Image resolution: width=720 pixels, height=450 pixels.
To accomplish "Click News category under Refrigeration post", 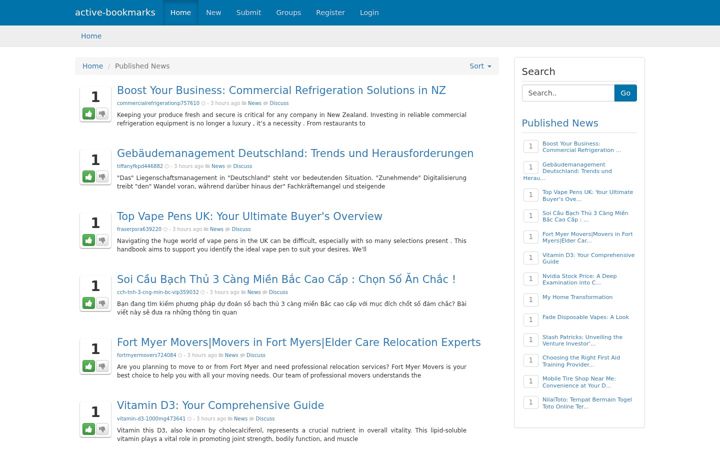I will (x=254, y=103).
